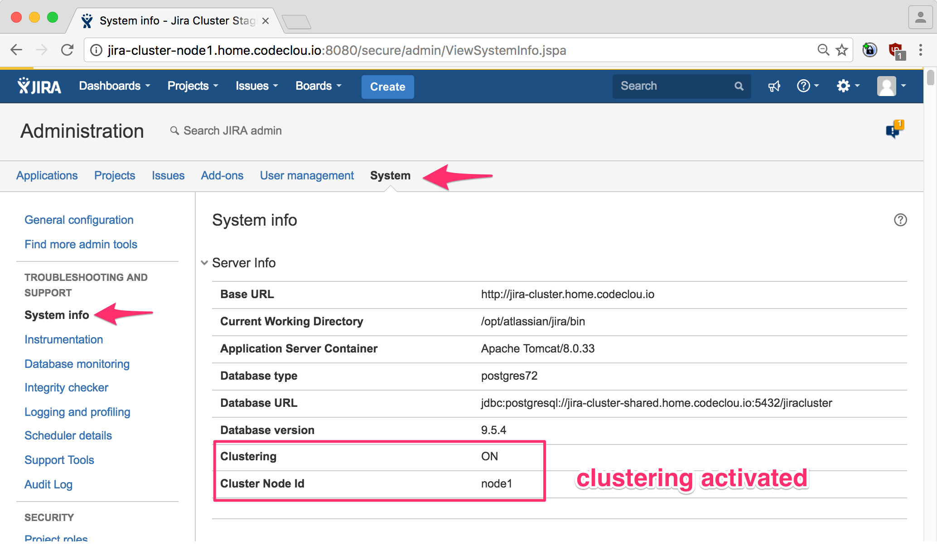Click the user avatar profile icon
Screen dimensions: 937x560
point(887,86)
